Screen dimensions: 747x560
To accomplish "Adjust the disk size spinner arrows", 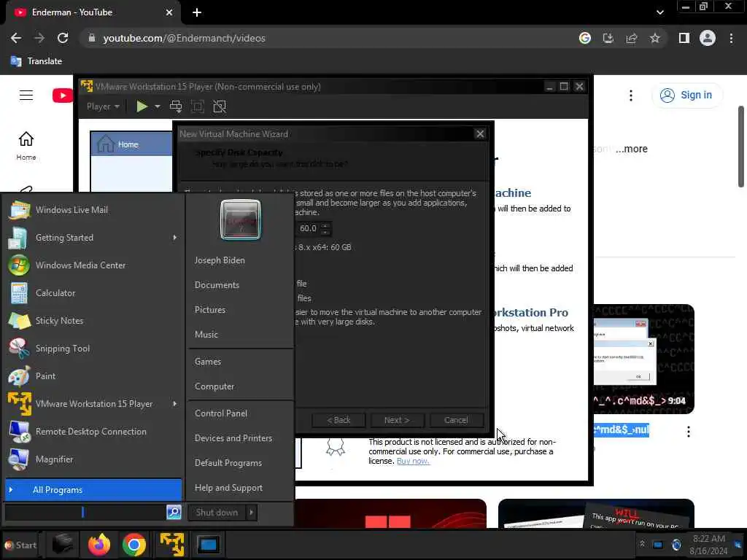I will [x=325, y=228].
